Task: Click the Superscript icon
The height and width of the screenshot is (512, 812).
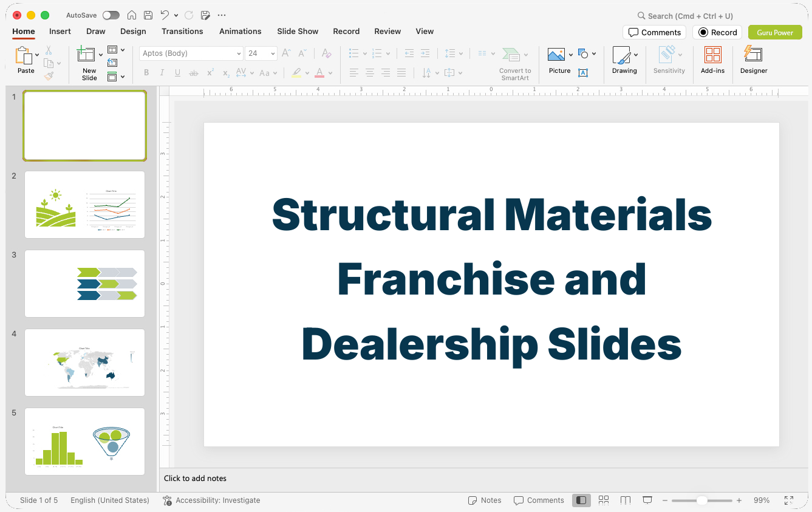Action: pos(210,73)
